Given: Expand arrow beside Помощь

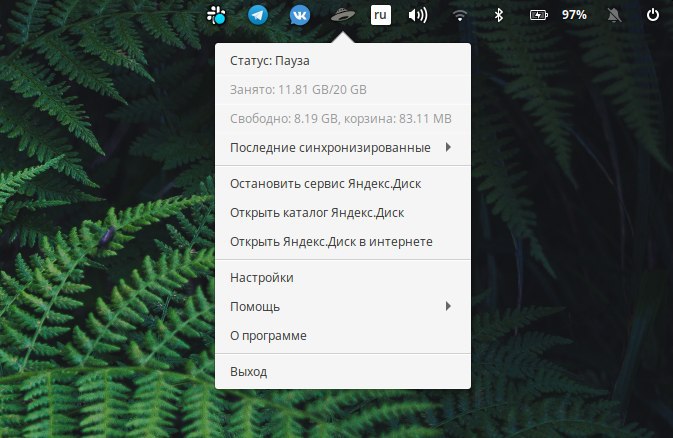Looking at the screenshot, I should [448, 306].
